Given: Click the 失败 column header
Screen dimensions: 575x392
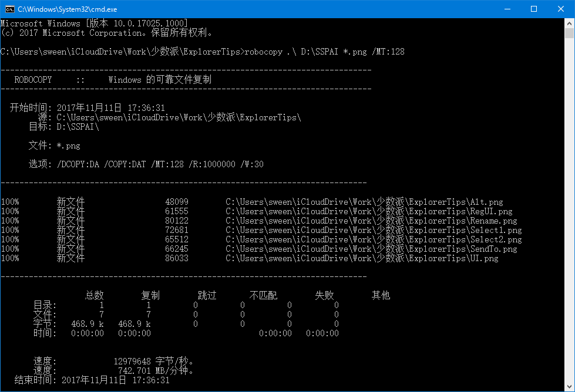Looking at the screenshot, I should pyautogui.click(x=324, y=295).
